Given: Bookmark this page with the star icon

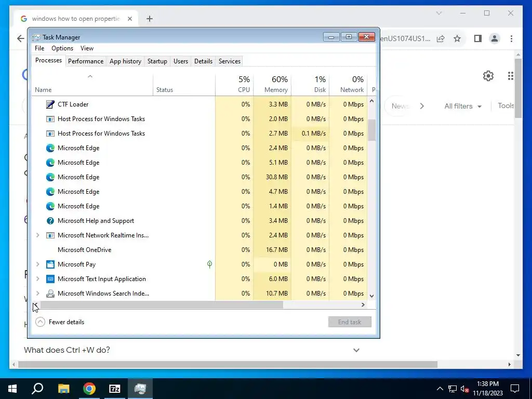Looking at the screenshot, I should (x=457, y=38).
